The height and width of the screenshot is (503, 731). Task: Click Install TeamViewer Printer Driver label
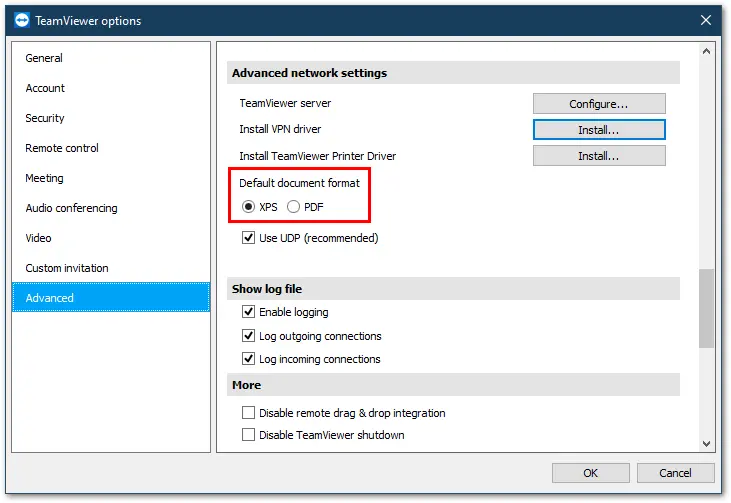[317, 156]
